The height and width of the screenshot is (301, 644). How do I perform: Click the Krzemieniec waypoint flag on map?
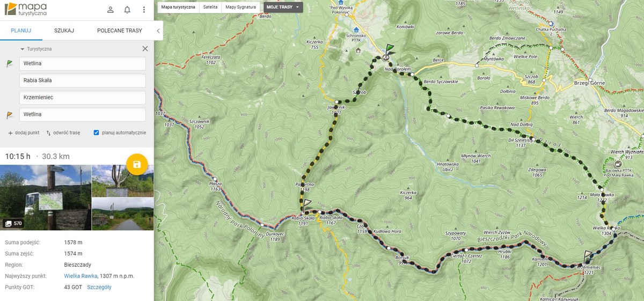588,255
